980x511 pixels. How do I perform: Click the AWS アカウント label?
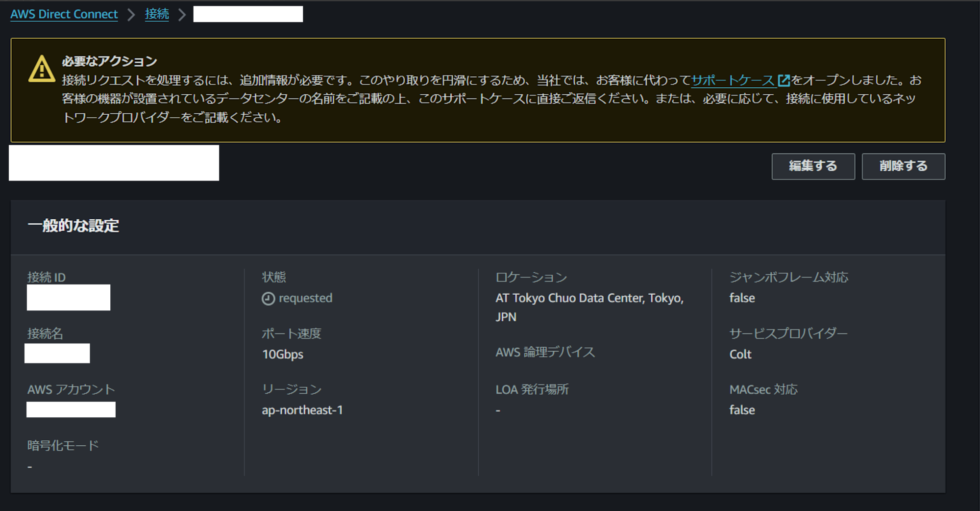(71, 389)
